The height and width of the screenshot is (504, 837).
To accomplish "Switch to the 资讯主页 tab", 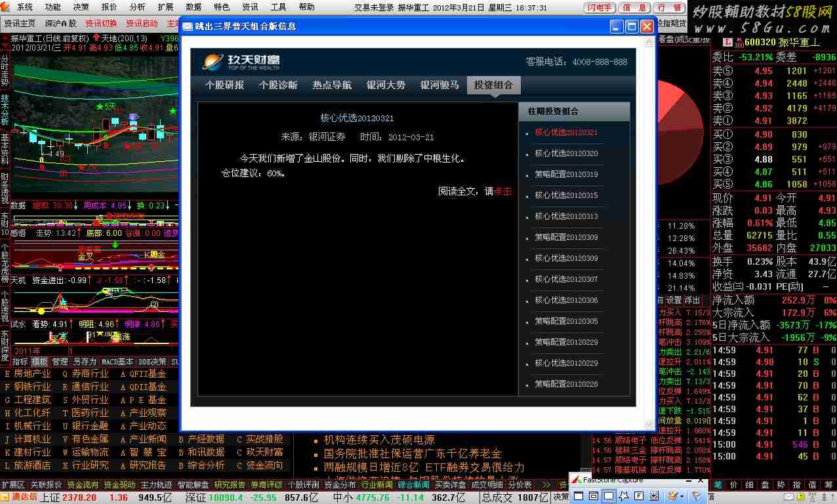I will 20,24.
